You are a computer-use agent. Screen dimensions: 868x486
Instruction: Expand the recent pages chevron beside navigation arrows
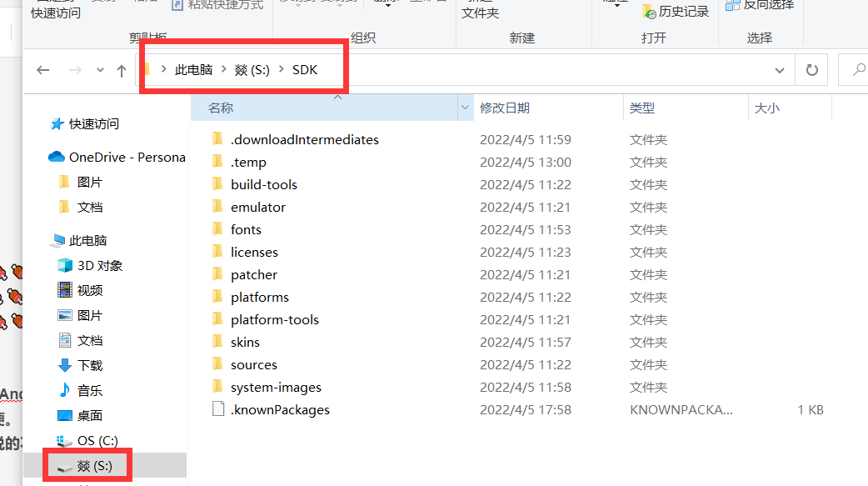pyautogui.click(x=99, y=70)
